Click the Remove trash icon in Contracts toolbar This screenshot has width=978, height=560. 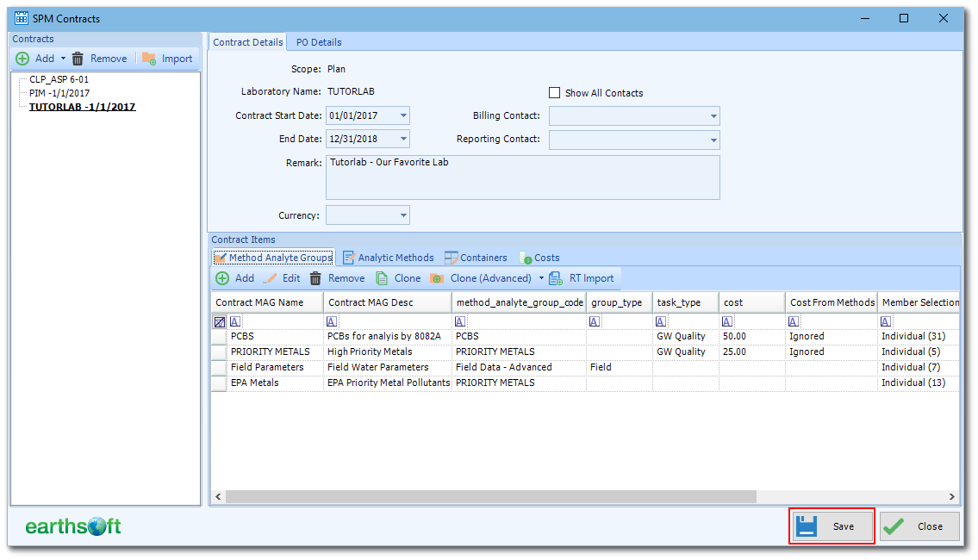(78, 59)
